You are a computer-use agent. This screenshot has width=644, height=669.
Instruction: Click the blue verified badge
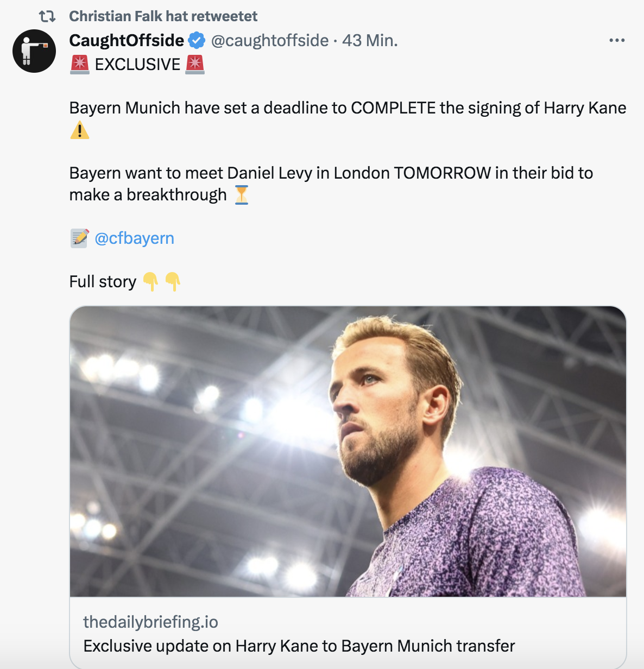(197, 40)
